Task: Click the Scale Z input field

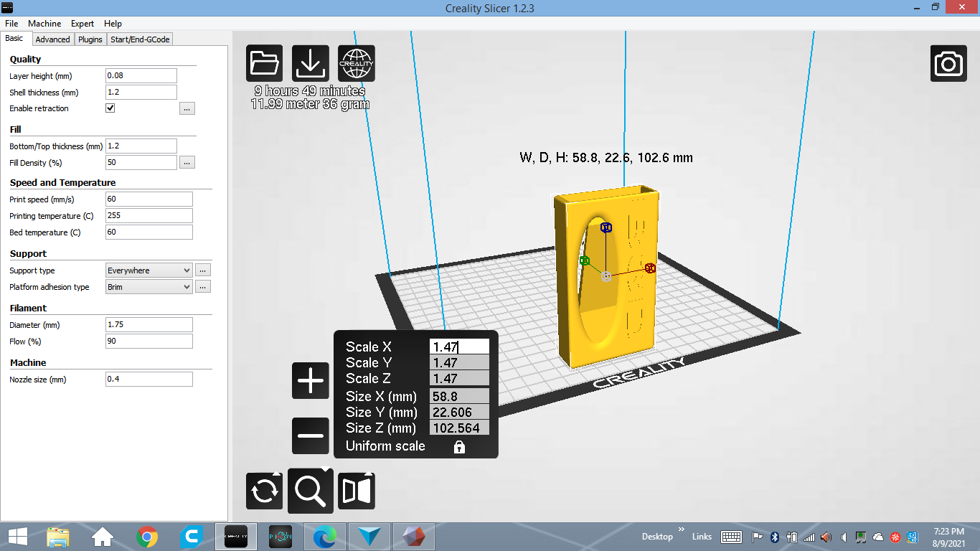Action: 460,378
